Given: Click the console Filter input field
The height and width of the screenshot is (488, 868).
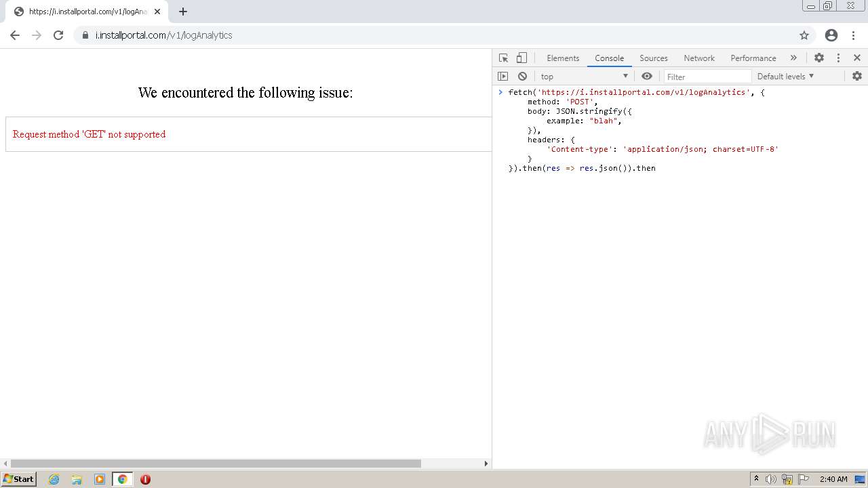Looking at the screenshot, I should point(707,77).
